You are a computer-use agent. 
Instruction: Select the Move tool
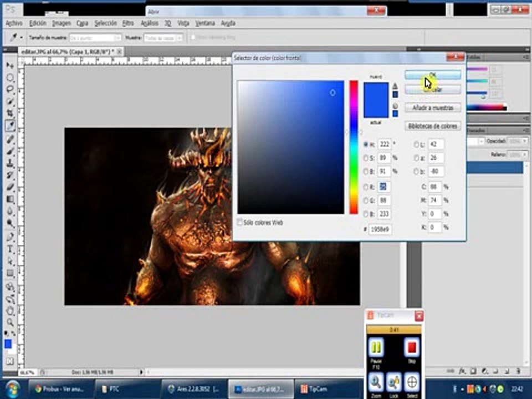[x=10, y=65]
